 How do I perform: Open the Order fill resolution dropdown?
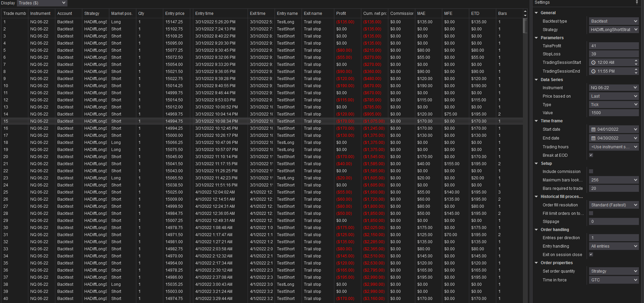[x=614, y=205]
